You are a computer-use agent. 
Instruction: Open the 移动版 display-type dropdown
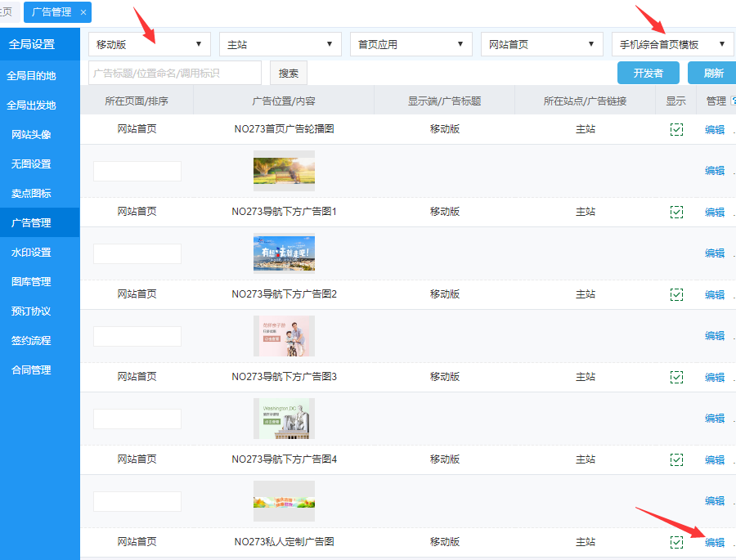tap(149, 44)
